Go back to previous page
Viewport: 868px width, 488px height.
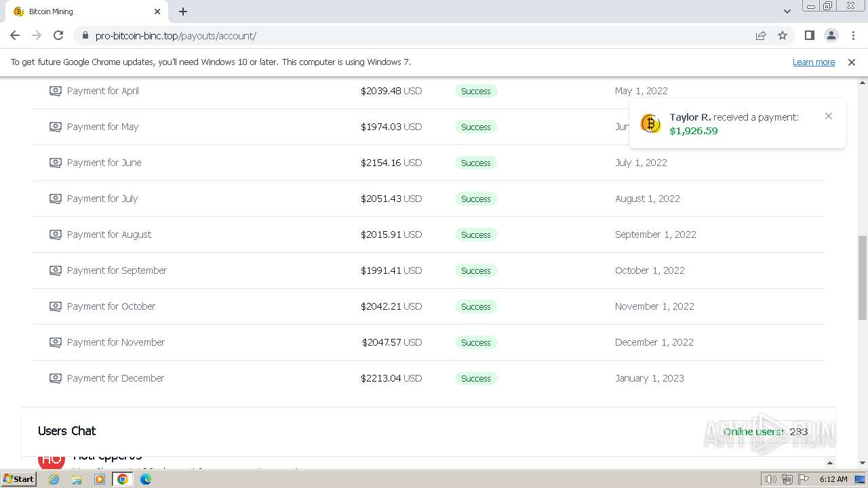(x=15, y=35)
